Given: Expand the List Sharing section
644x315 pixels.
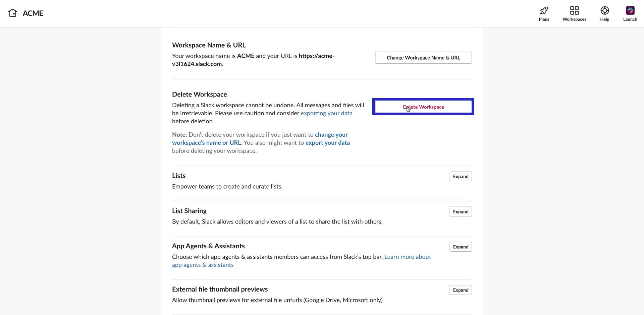Looking at the screenshot, I should [460, 211].
